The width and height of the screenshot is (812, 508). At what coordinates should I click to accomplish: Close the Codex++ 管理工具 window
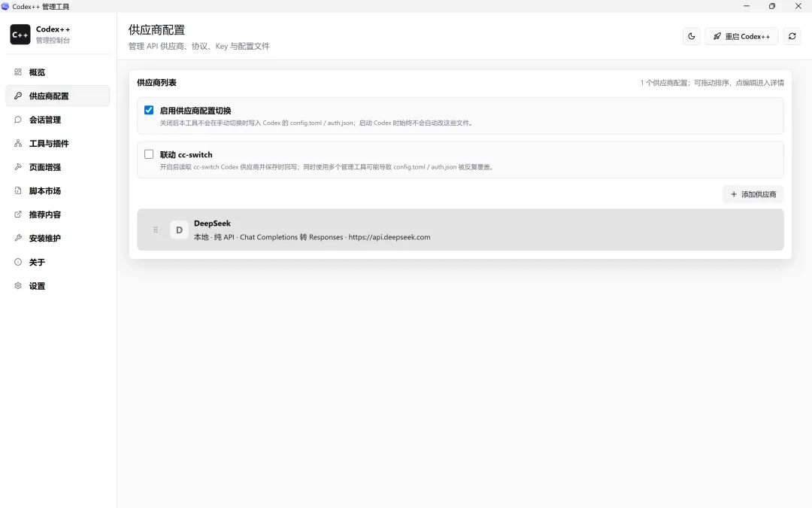click(x=798, y=6)
